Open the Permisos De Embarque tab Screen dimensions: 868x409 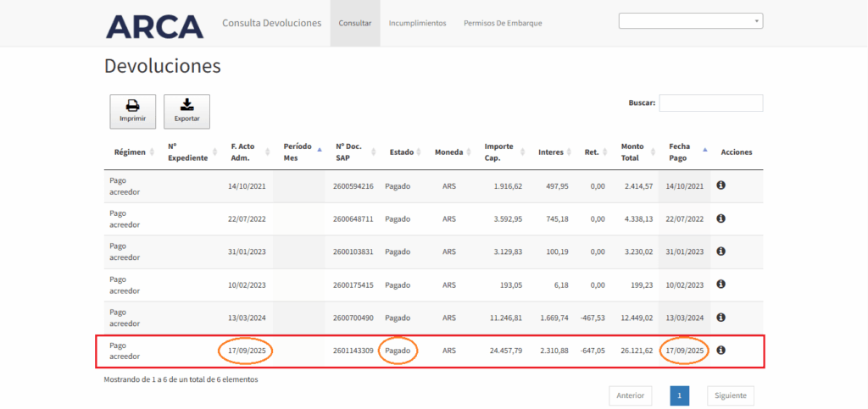pyautogui.click(x=503, y=24)
